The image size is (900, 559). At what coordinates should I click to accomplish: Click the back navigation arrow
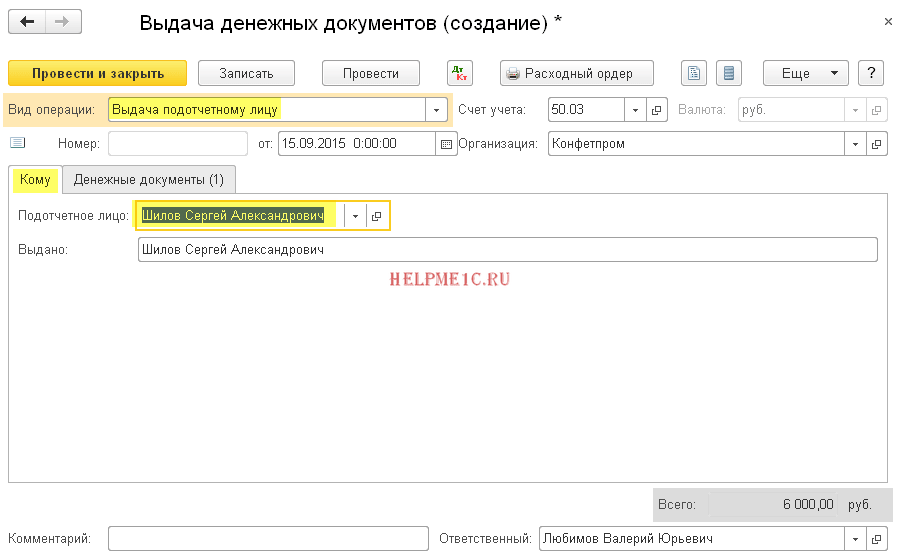(x=27, y=22)
